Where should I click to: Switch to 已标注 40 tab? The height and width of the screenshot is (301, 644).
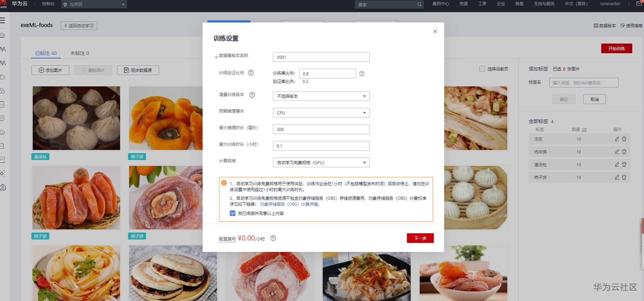46,53
